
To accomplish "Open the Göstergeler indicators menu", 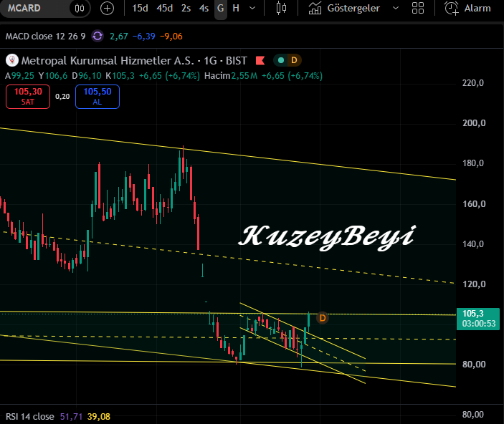I will pyautogui.click(x=345, y=8).
